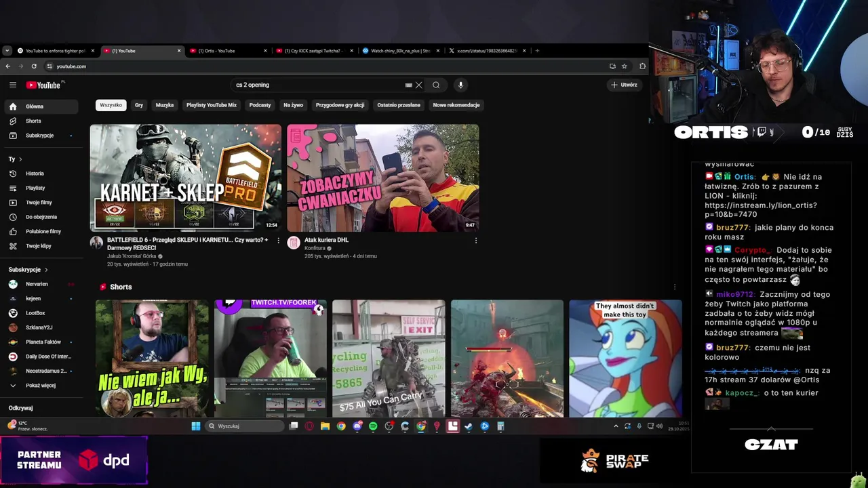Open more options for Atak kuriera DHL
The image size is (868, 488).
pos(475,241)
